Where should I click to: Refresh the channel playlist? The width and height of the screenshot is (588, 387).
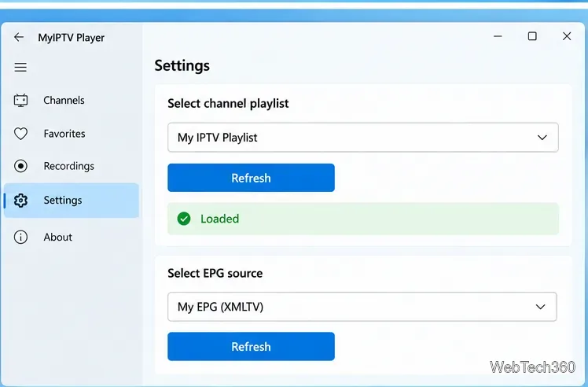click(x=252, y=178)
